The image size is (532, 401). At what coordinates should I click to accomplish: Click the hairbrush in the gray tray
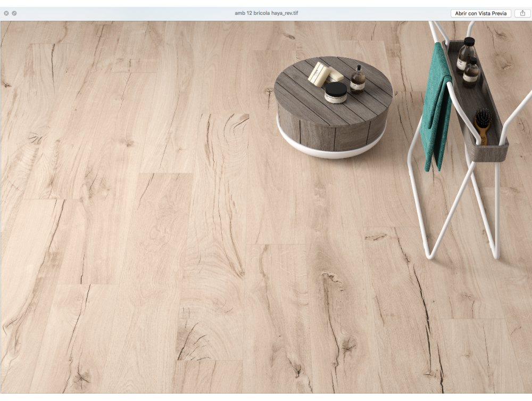point(483,124)
